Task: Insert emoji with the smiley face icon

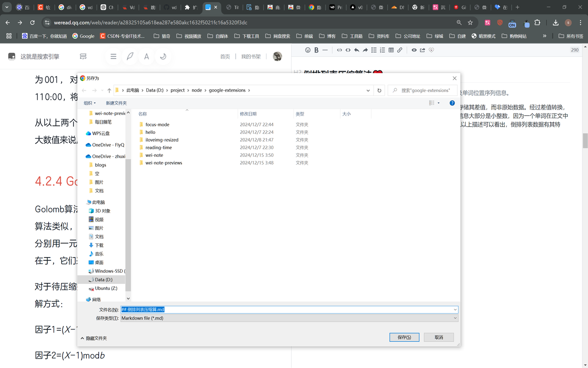Action: (308, 50)
